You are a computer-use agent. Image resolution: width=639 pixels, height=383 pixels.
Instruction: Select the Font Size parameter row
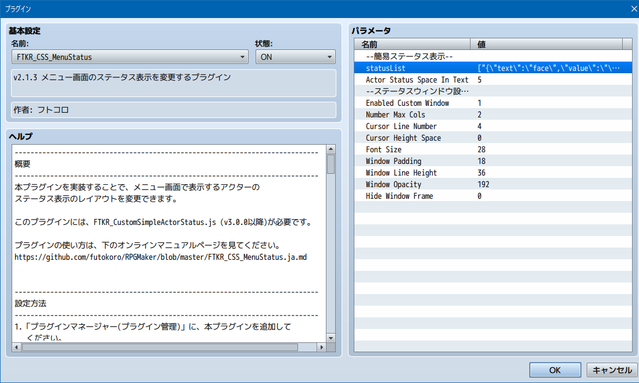click(493, 150)
